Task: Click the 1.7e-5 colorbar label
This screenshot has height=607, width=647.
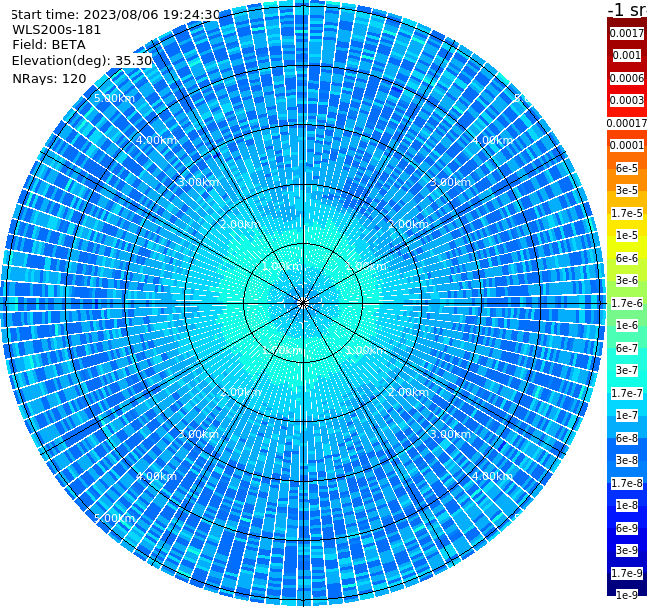Action: 627,213
